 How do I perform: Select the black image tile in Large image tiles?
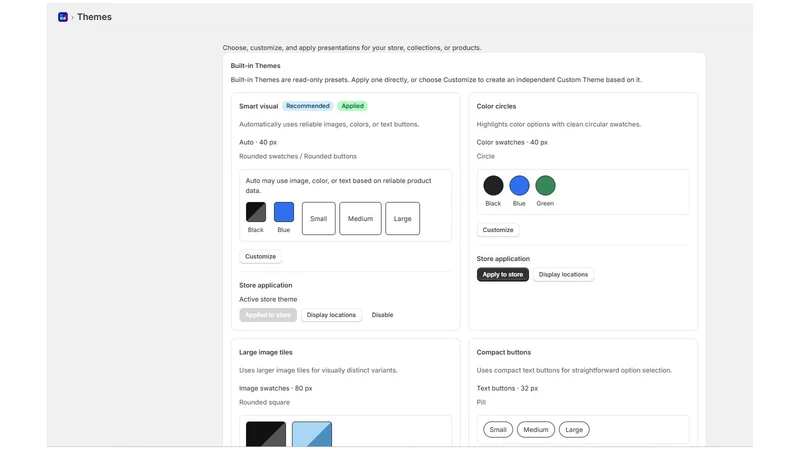266,434
